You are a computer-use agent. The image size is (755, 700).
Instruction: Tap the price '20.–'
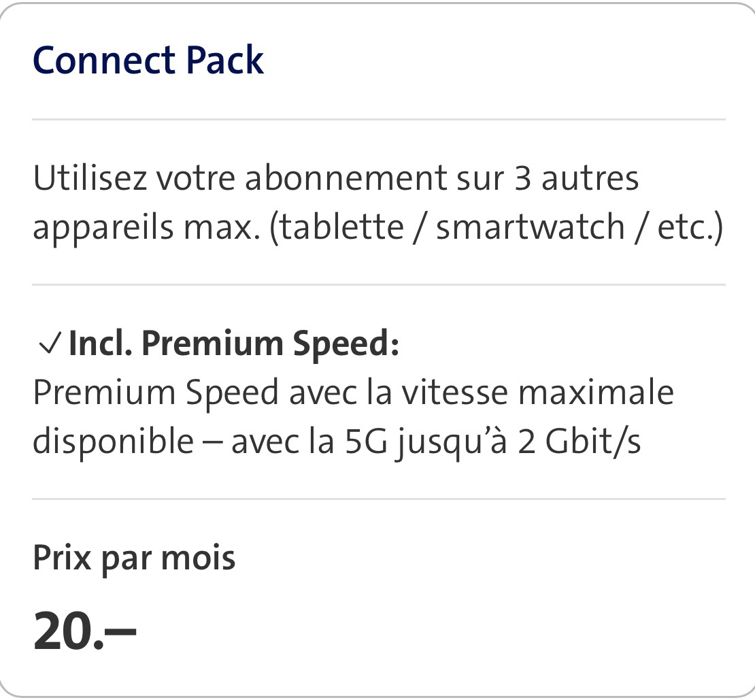pos(84,631)
